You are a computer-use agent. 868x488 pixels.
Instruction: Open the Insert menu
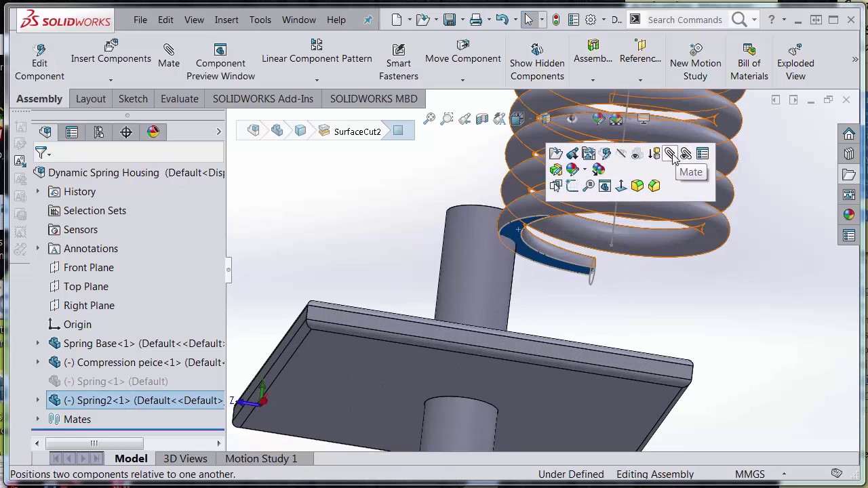tap(226, 20)
